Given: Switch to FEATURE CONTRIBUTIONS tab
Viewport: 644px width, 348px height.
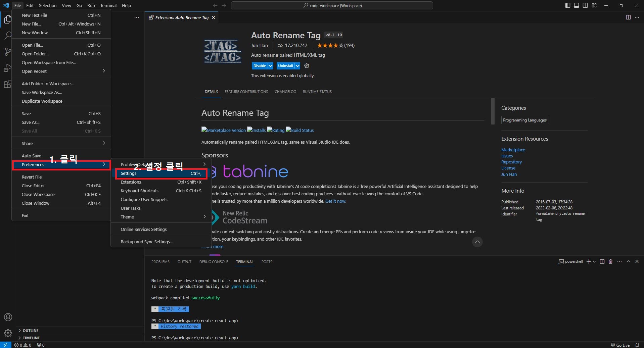Looking at the screenshot, I should pyautogui.click(x=246, y=92).
